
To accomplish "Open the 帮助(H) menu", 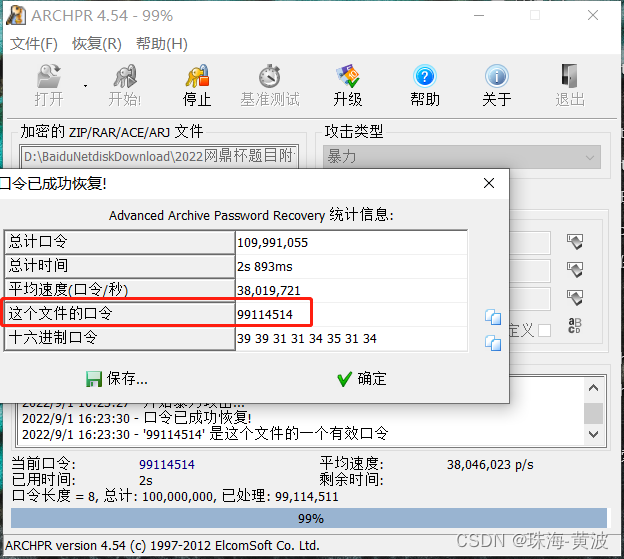I will tap(162, 43).
